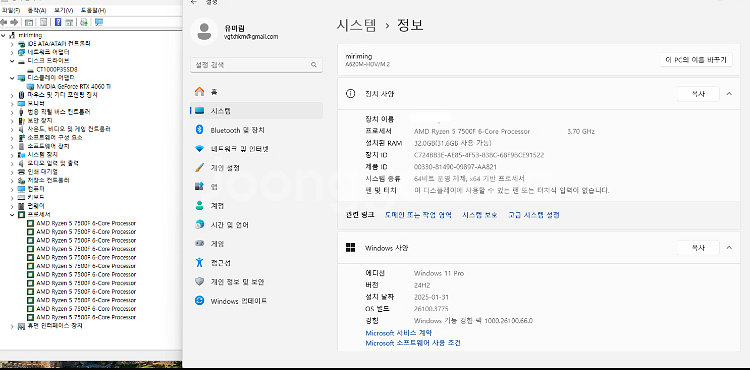Viewport: 750px width, 370px height.
Task: Select NVIDIA GeForce RTX 4060 Ti entry
Action: tap(74, 86)
